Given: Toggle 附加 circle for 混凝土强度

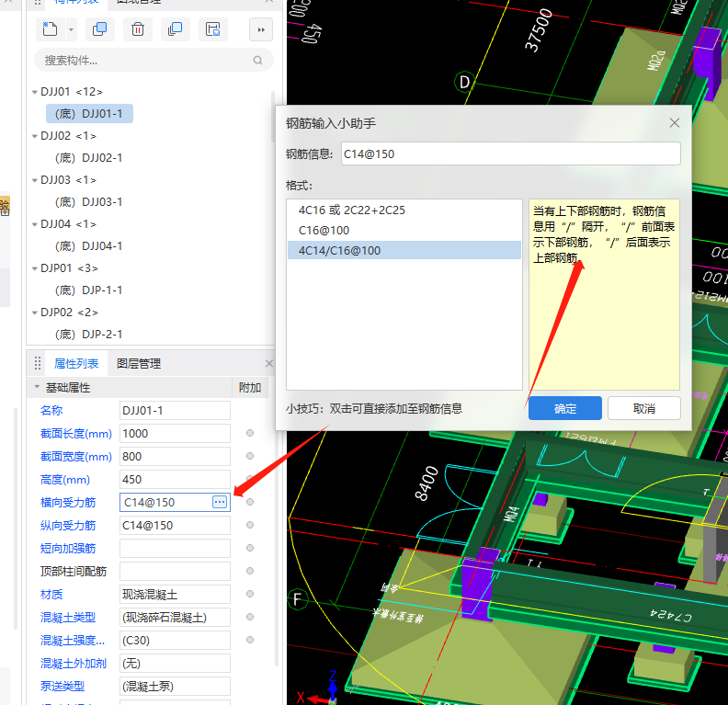Looking at the screenshot, I should pos(250,640).
